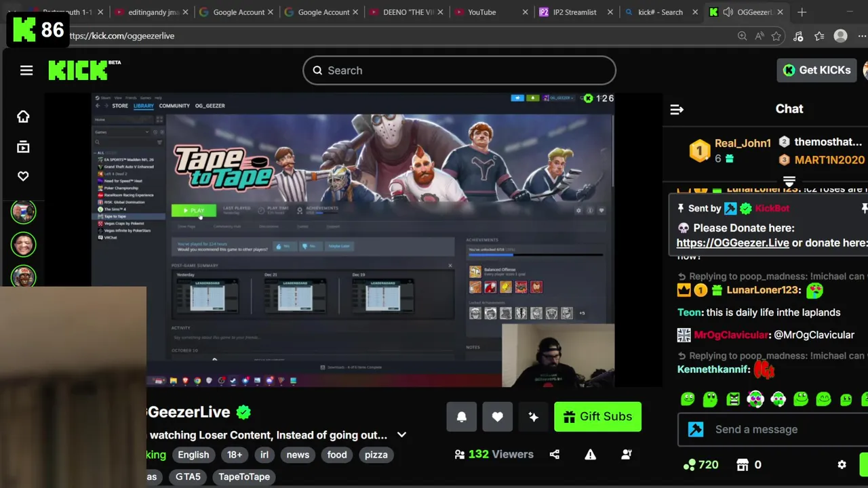The image size is (868, 488).
Task: Click the TapeToTape tag
Action: [244, 476]
